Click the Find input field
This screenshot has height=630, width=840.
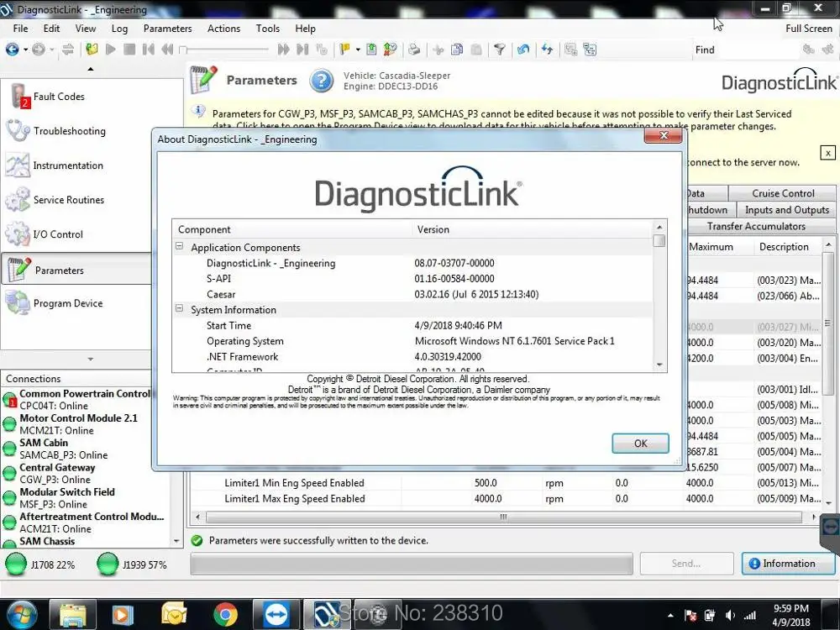click(758, 50)
